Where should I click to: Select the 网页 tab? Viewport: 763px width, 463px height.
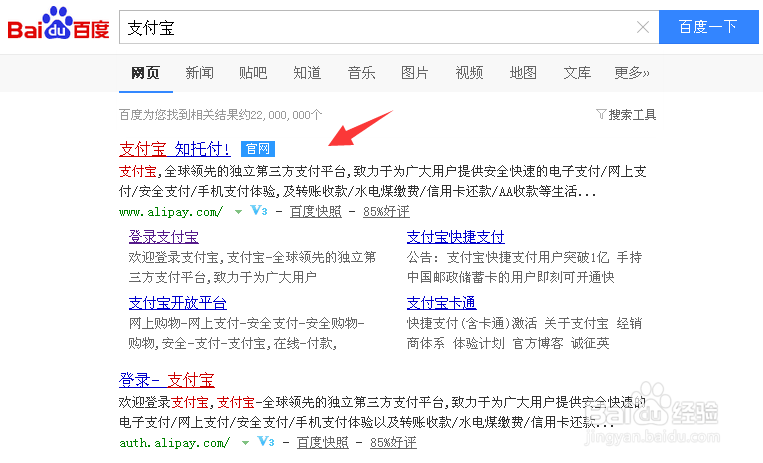click(145, 73)
